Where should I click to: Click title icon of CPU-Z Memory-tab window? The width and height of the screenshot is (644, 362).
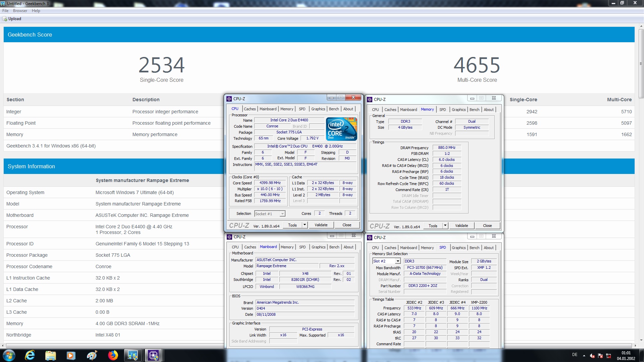370,100
